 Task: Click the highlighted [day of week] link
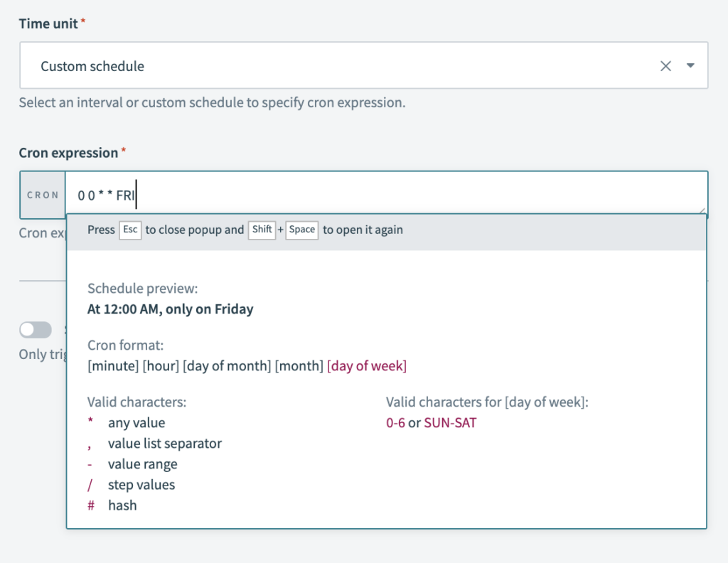coord(367,365)
